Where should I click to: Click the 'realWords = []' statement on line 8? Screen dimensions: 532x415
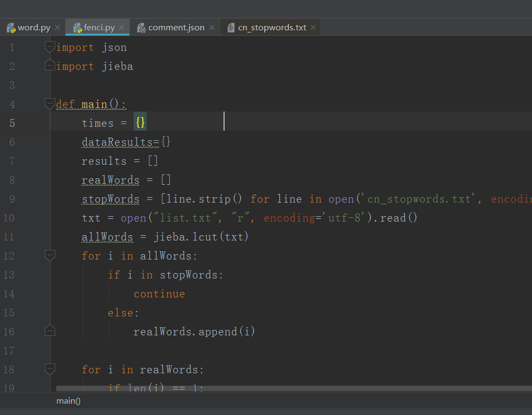tap(126, 180)
